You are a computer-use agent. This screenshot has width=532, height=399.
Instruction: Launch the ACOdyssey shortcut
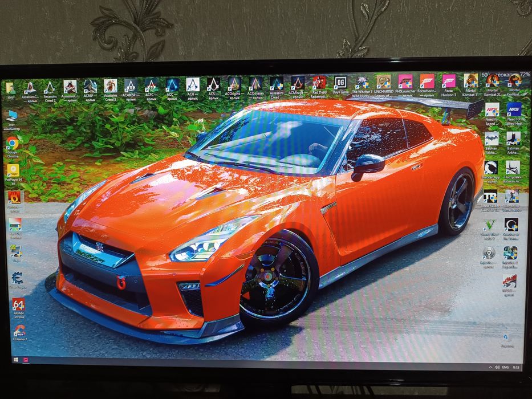255,88
